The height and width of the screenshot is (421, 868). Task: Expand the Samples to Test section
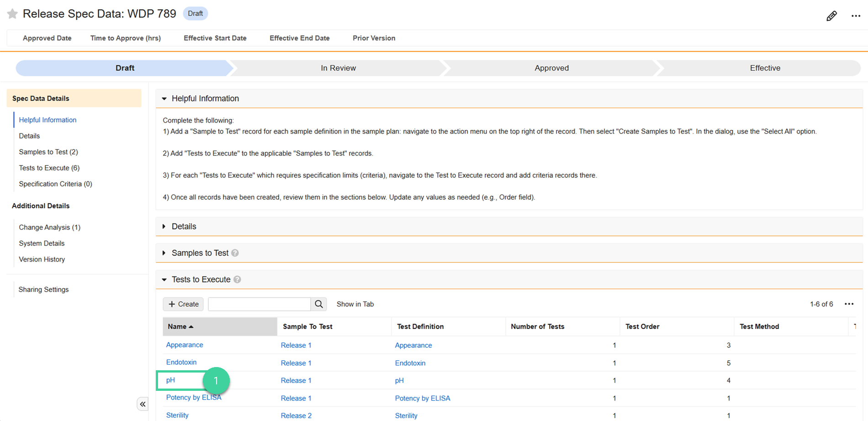(x=164, y=253)
